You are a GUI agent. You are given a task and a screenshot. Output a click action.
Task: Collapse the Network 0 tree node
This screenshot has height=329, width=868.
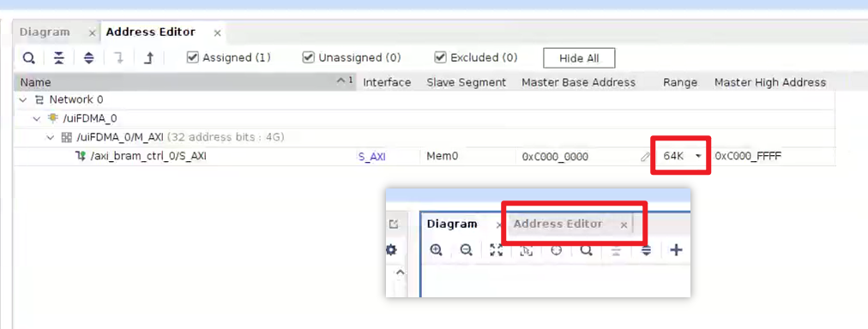23,100
